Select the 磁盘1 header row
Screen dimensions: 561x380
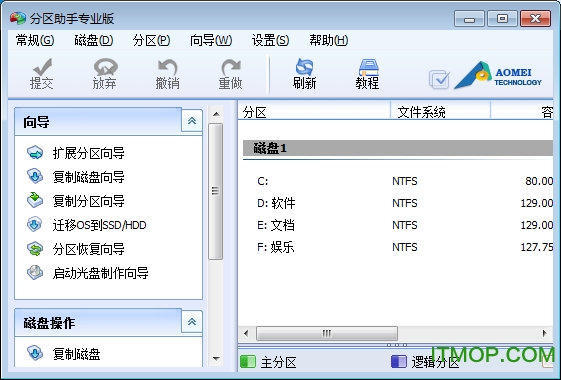[x=398, y=148]
